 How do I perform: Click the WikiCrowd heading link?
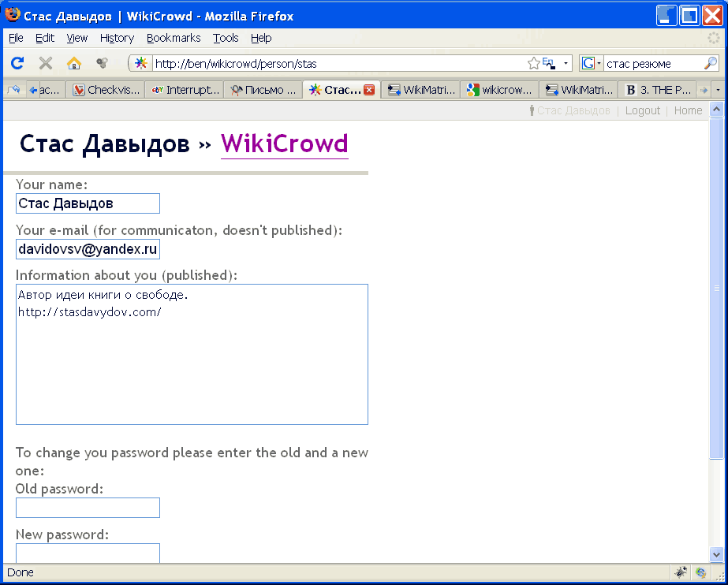[284, 143]
